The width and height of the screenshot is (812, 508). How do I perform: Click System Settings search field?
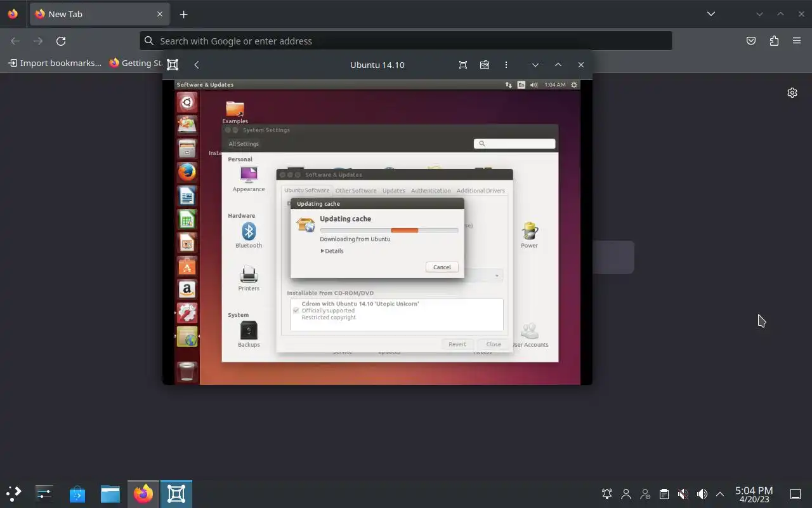click(x=514, y=144)
